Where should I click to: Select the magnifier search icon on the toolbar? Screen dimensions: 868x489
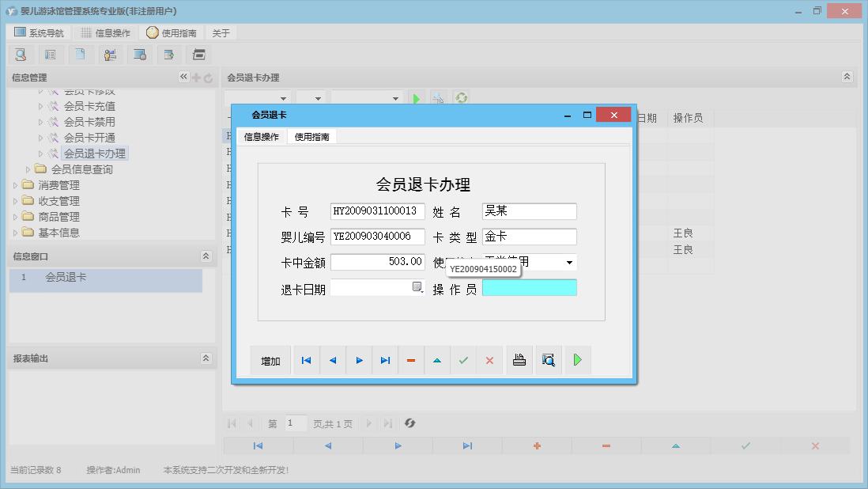pyautogui.click(x=20, y=54)
